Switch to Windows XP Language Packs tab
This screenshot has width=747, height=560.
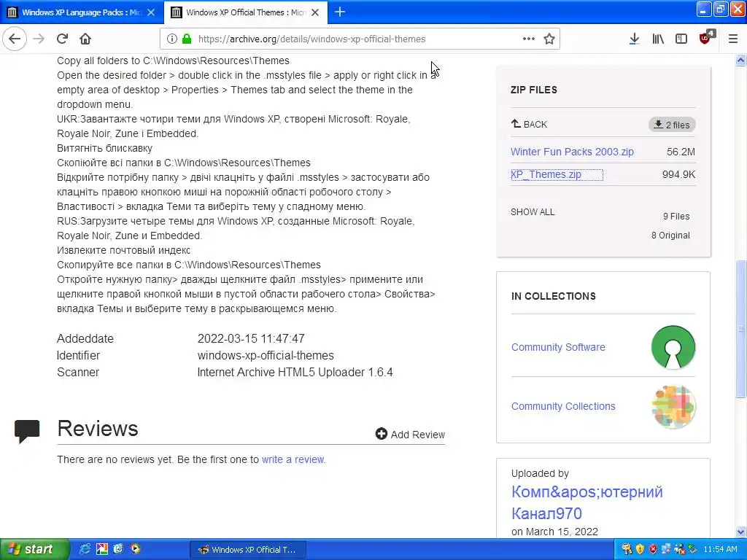[82, 12]
